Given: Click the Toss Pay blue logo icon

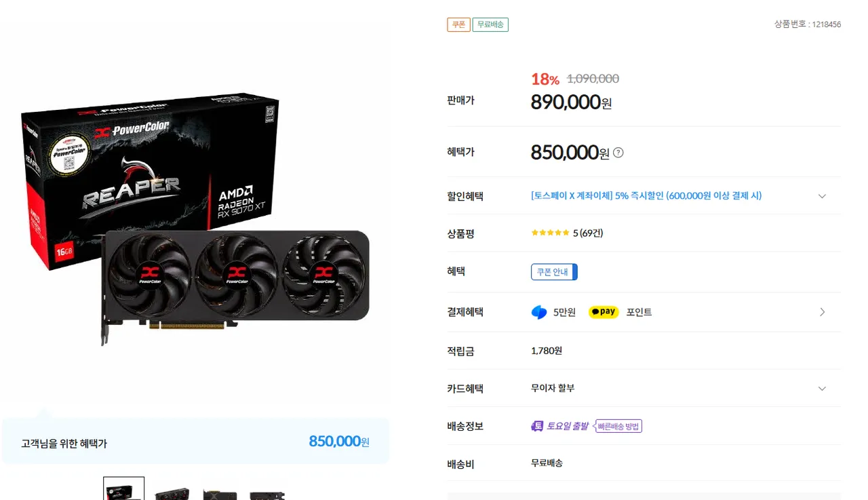Looking at the screenshot, I should (539, 312).
